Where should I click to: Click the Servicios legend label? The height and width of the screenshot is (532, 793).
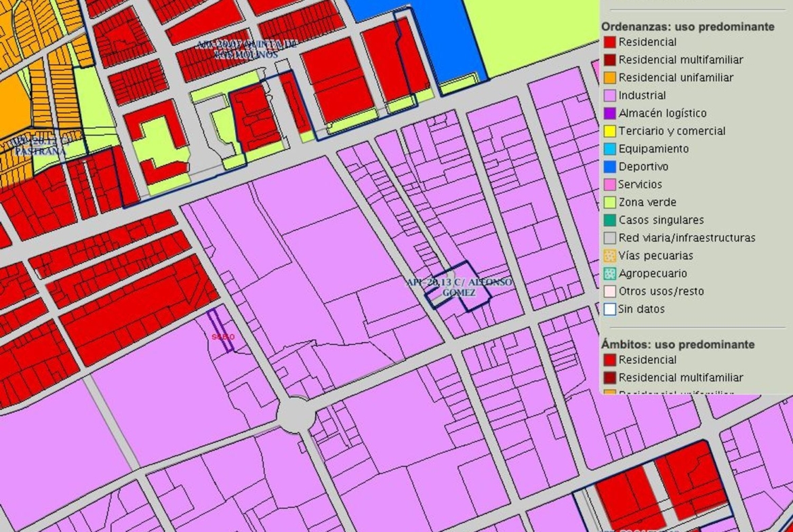tap(640, 184)
